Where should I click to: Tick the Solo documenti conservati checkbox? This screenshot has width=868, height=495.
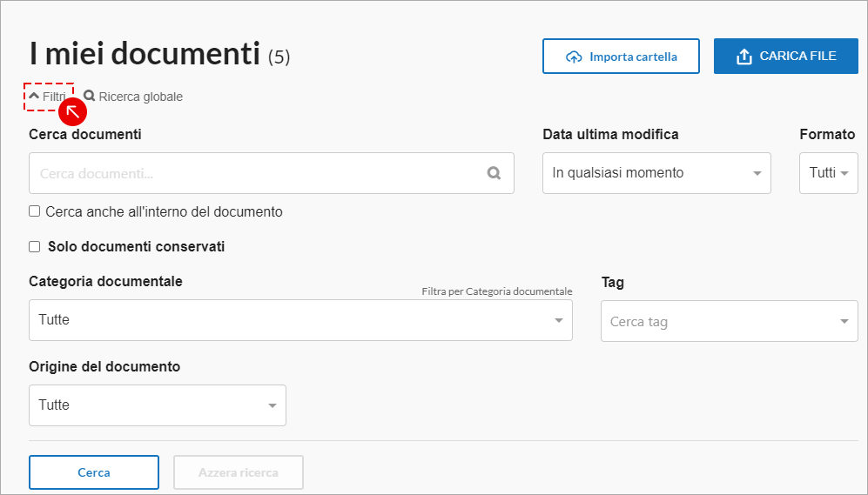pos(34,247)
